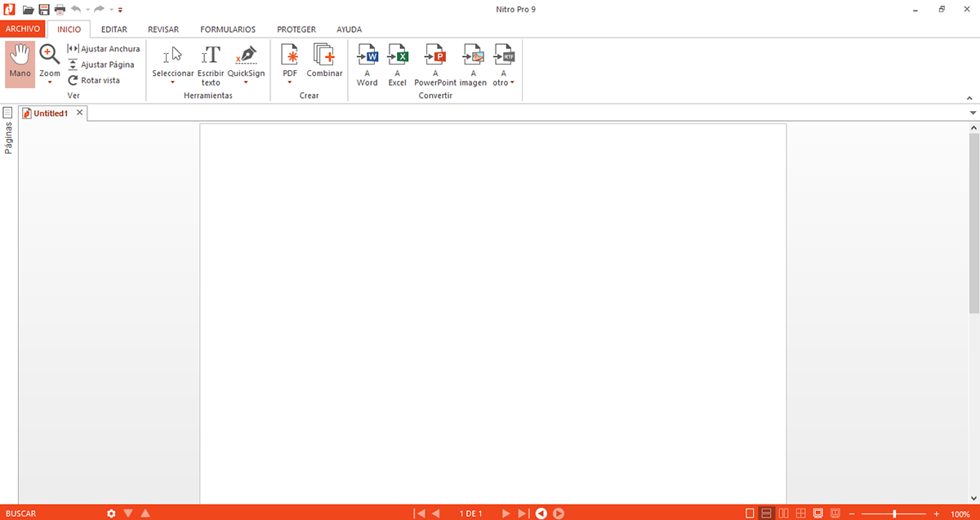The image size is (980, 520).
Task: Click Ajustar Anchura to fit width
Action: click(104, 48)
